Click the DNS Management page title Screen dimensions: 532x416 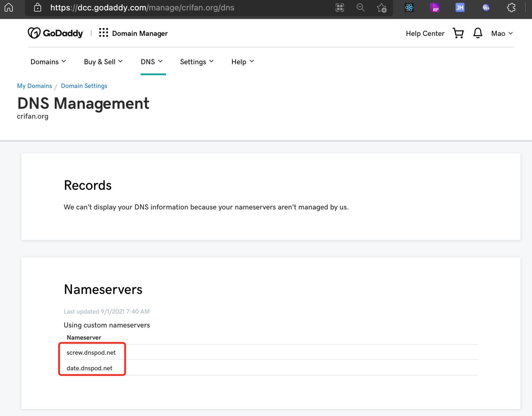pyautogui.click(x=83, y=103)
